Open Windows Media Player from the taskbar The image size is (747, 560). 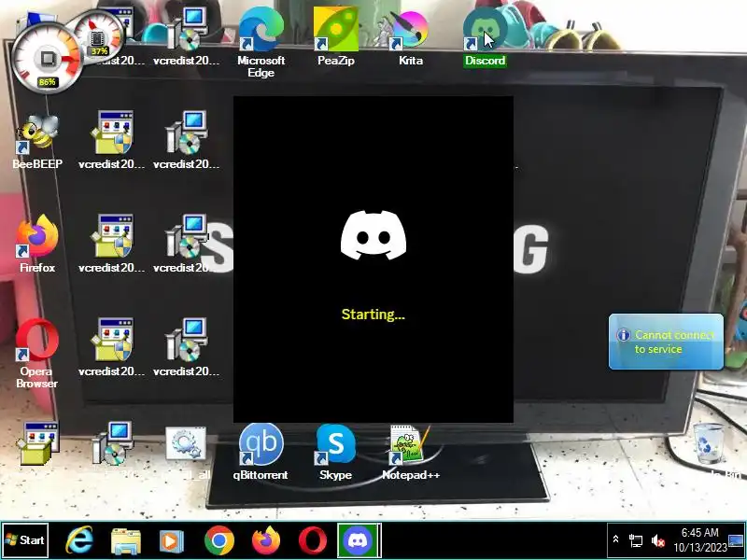point(171,540)
